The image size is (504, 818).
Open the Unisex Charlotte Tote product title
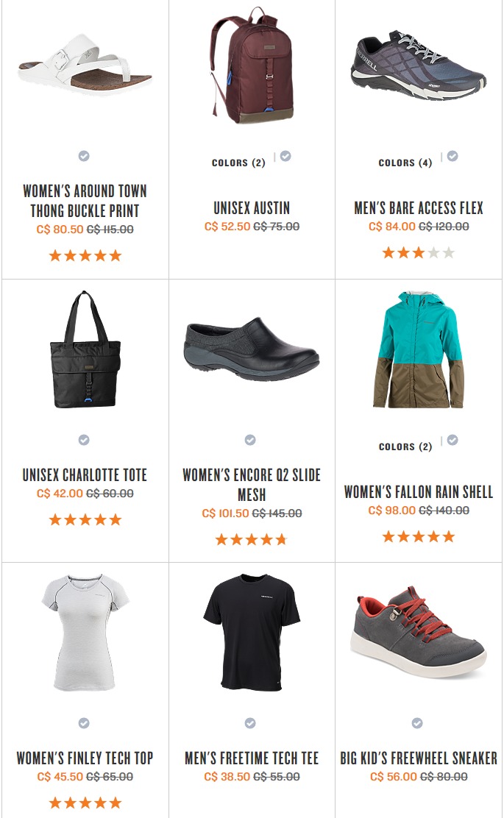click(85, 474)
